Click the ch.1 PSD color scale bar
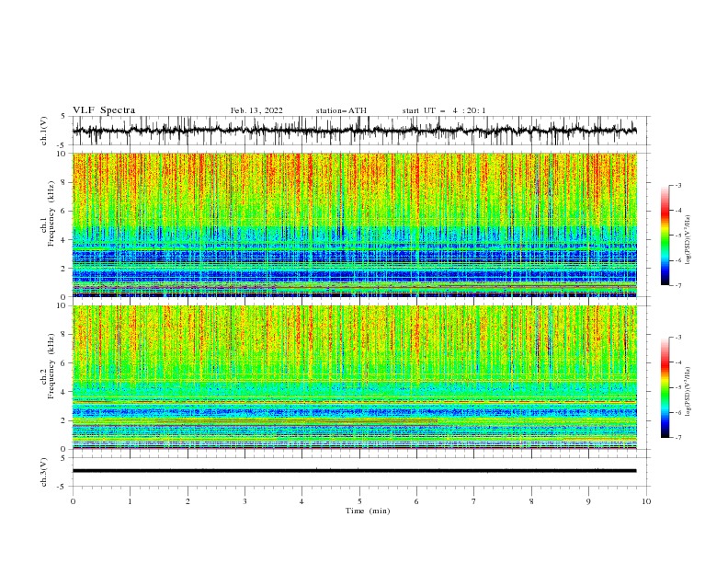Screen dimensions: 728x563 tap(665, 236)
